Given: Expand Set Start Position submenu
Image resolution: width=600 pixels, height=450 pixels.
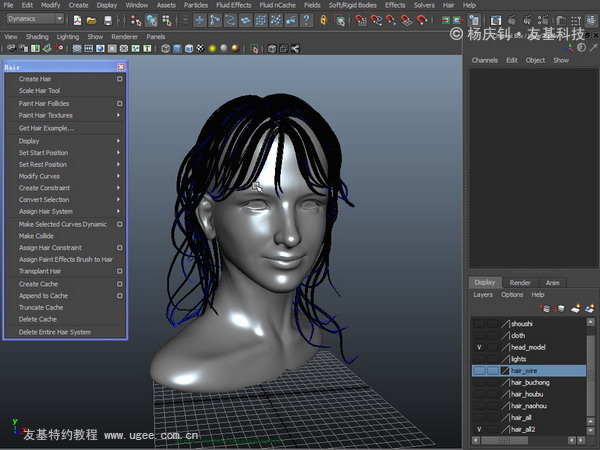Looking at the screenshot, I should pyautogui.click(x=118, y=153).
